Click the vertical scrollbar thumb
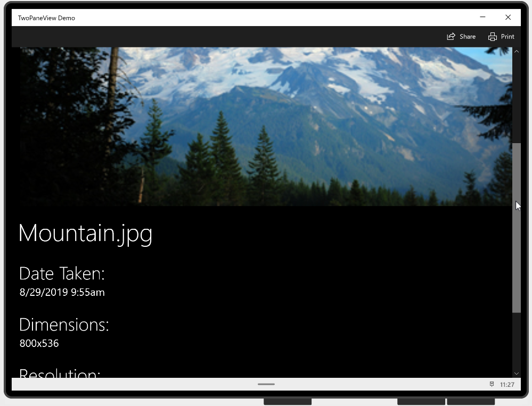 tap(517, 228)
